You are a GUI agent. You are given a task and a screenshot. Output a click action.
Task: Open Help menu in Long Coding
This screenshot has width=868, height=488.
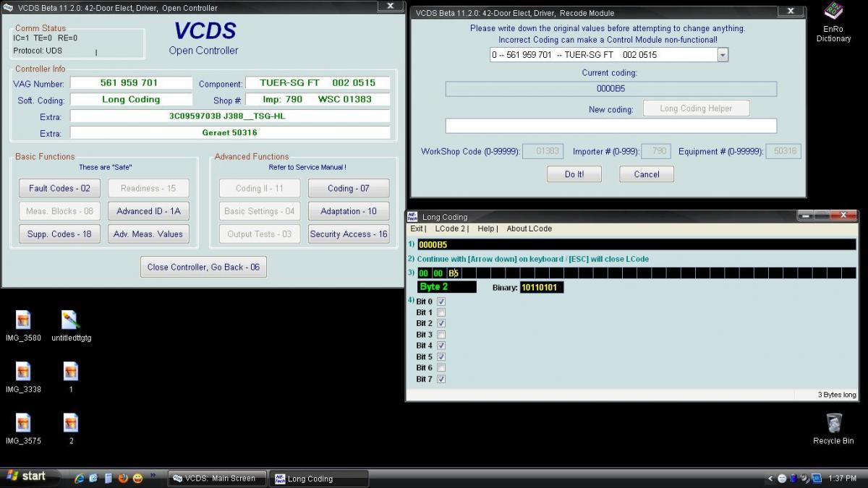point(486,228)
